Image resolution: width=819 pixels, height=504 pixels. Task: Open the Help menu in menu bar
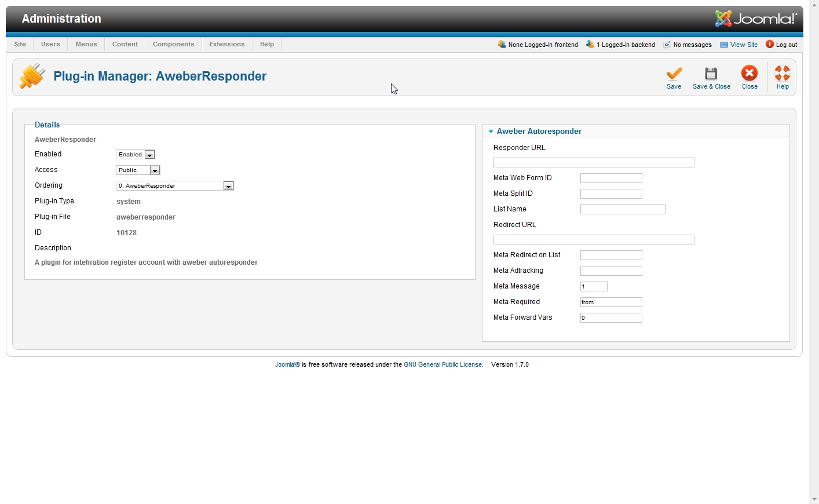coord(267,44)
